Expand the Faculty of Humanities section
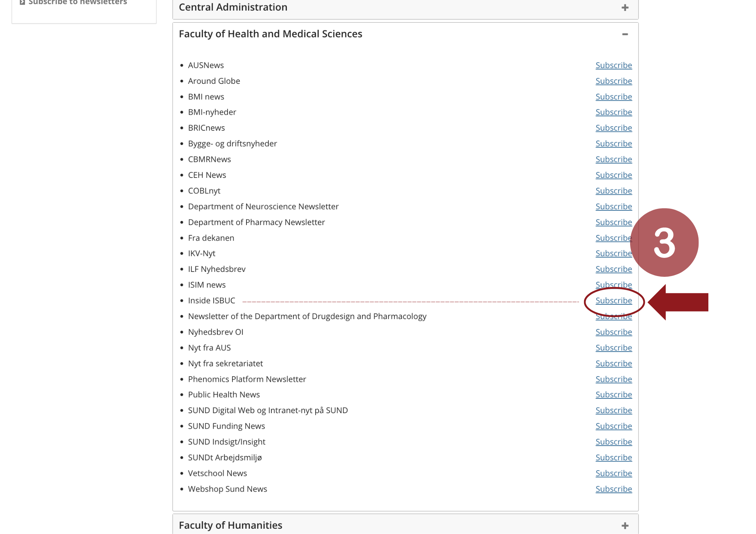 [230, 525]
